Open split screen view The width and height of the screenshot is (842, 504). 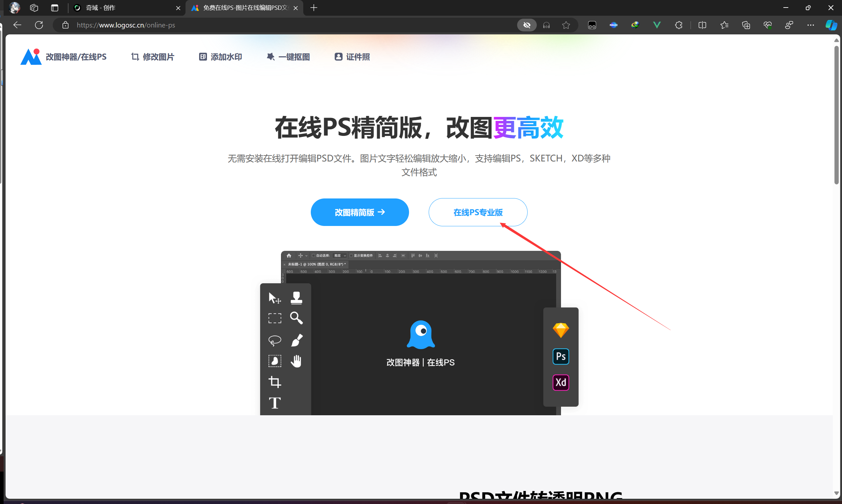[702, 25]
